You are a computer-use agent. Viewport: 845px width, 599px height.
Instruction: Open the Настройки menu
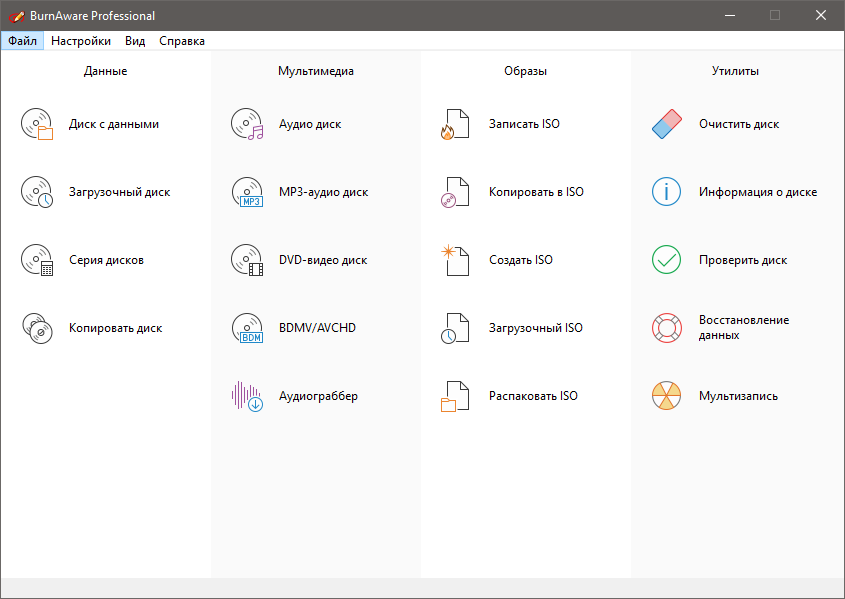pyautogui.click(x=81, y=41)
